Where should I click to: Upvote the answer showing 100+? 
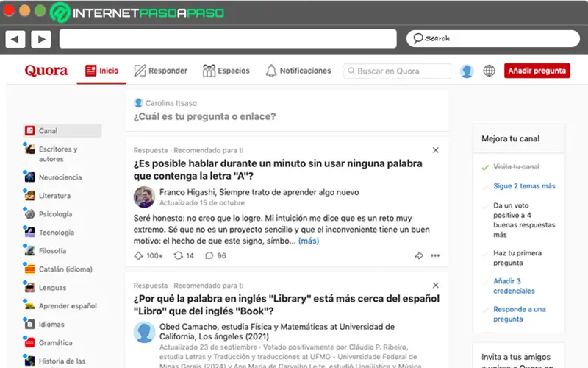(148, 255)
